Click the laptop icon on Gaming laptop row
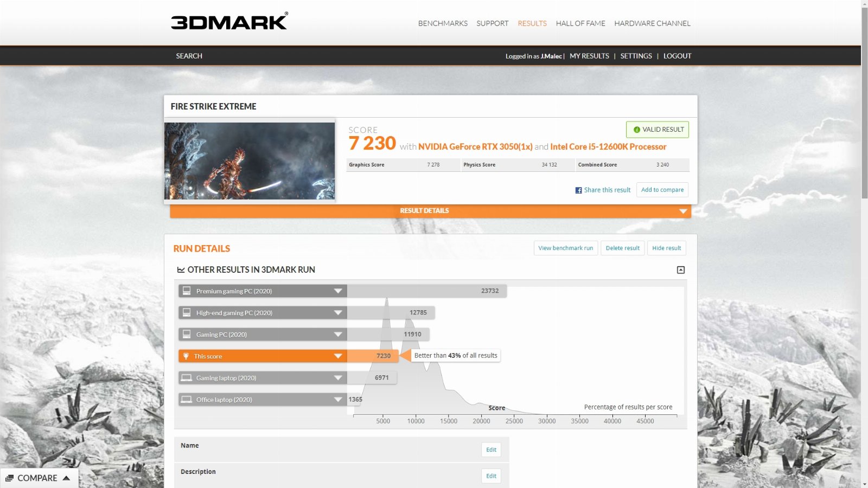The height and width of the screenshot is (488, 868). coord(187,377)
